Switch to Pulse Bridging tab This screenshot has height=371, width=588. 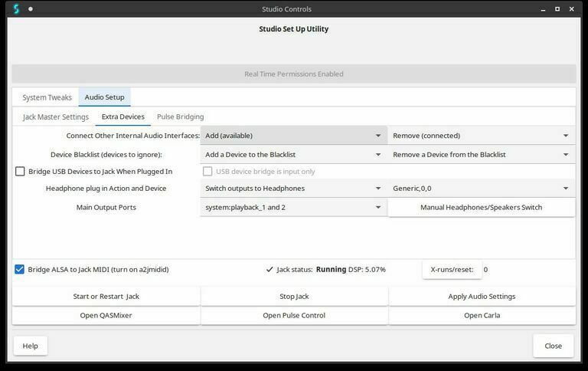(x=181, y=117)
